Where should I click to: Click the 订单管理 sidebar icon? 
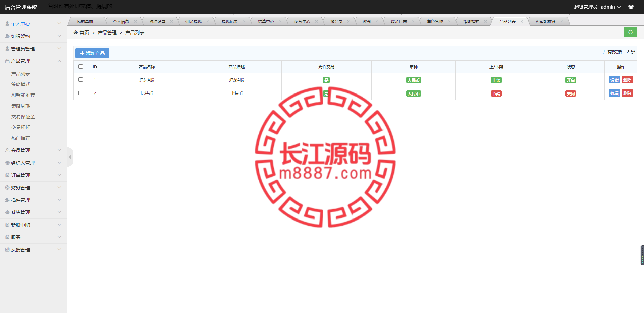point(7,175)
